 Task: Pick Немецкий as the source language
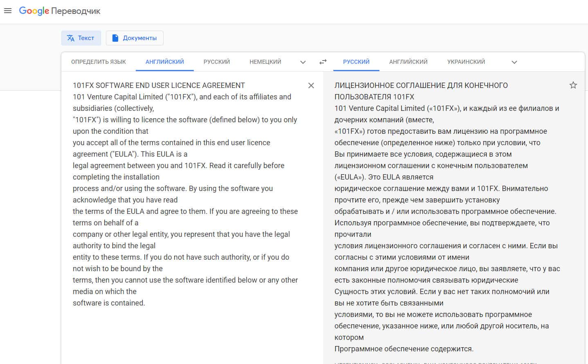pyautogui.click(x=265, y=62)
